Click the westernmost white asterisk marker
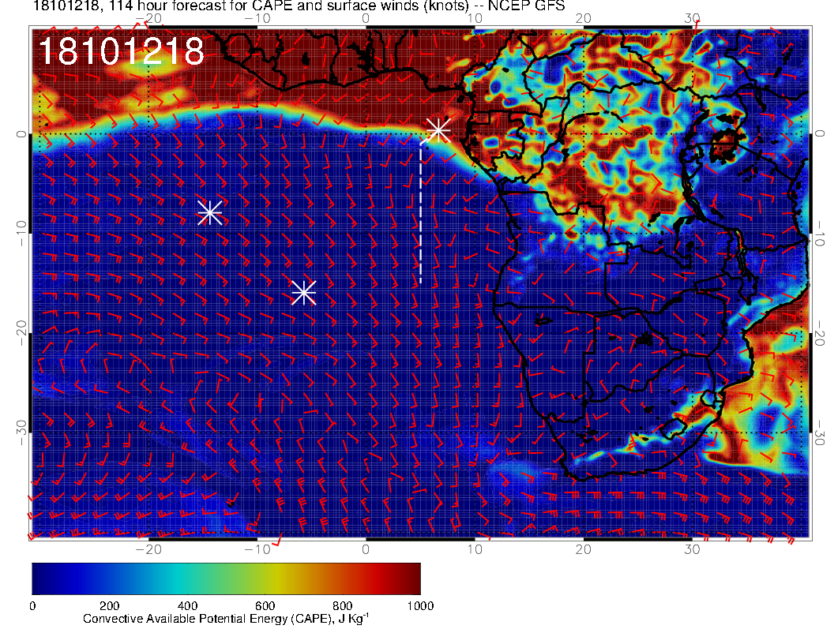 [209, 212]
